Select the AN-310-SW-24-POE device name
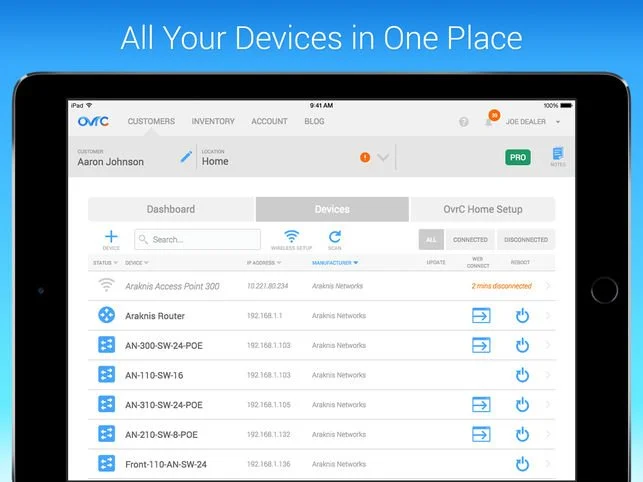 pos(164,405)
